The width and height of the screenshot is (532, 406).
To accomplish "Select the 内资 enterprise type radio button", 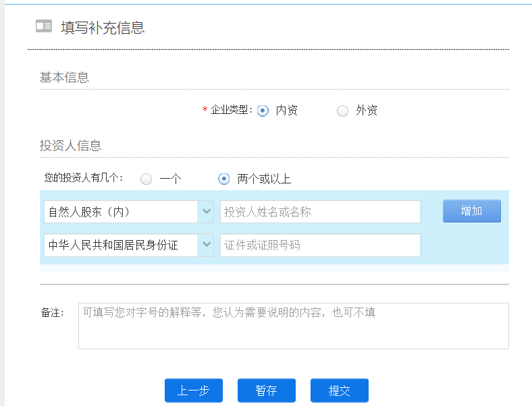I will 263,111.
